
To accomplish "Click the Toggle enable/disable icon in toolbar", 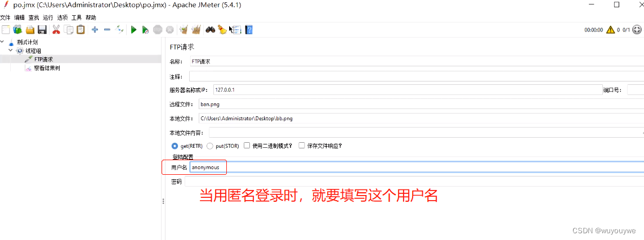I will pos(120,30).
